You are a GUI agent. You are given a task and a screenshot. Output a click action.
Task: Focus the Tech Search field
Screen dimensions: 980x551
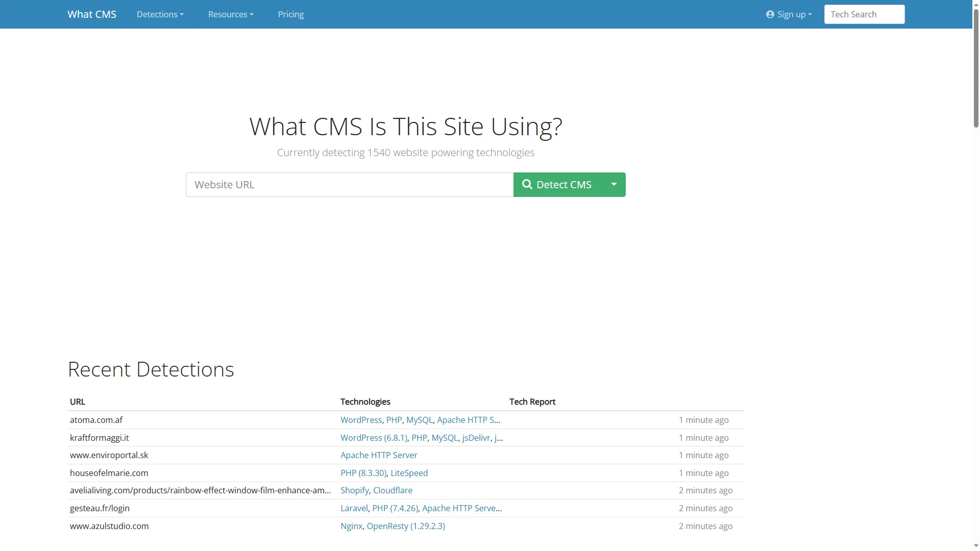864,14
